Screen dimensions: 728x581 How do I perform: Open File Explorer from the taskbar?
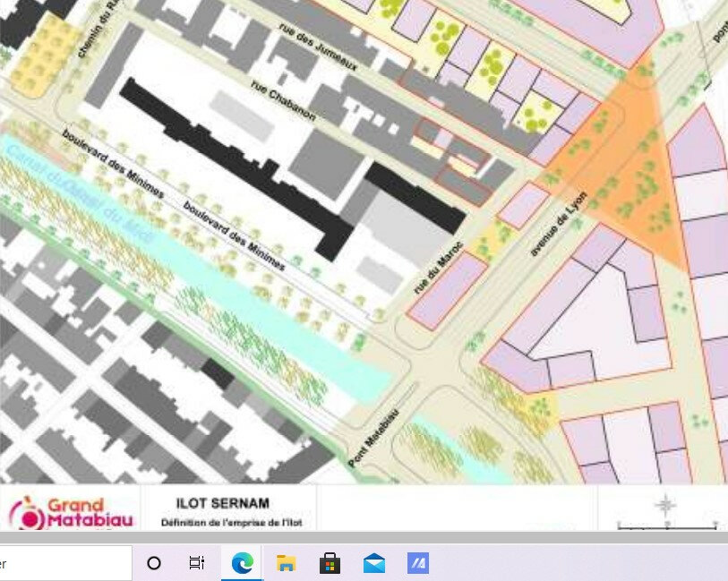tap(286, 563)
